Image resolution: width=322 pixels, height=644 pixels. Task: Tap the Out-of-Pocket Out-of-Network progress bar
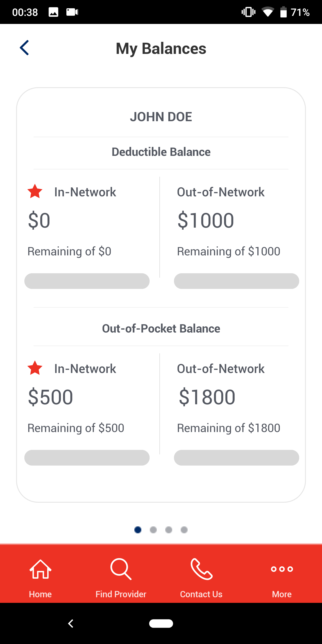[237, 458]
